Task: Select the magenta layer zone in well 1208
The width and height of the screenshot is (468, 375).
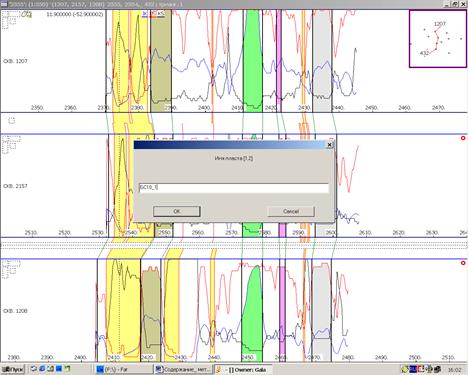Action: click(x=282, y=310)
